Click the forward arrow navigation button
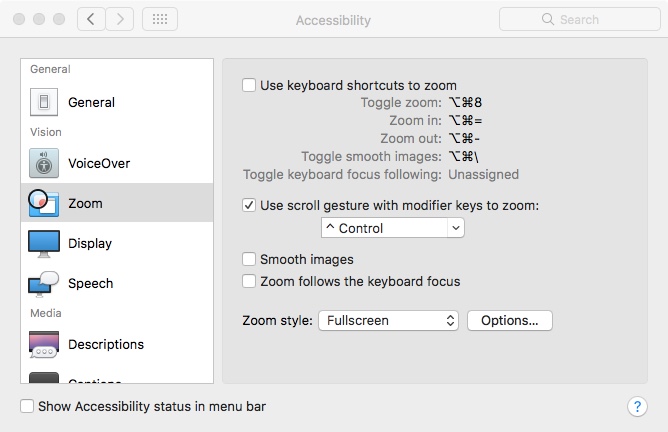 tap(120, 19)
